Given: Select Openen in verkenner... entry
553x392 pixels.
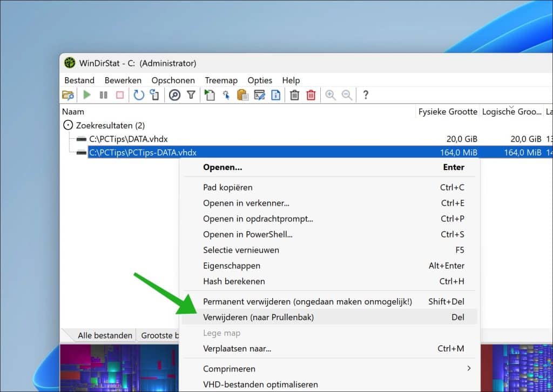Looking at the screenshot, I should tap(329, 203).
